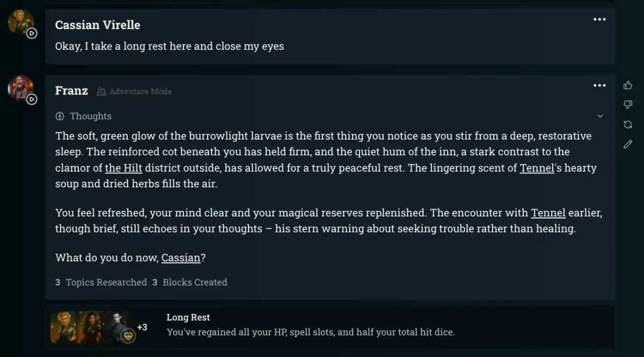Click the first Tennel link about hearty soup

coord(537,168)
